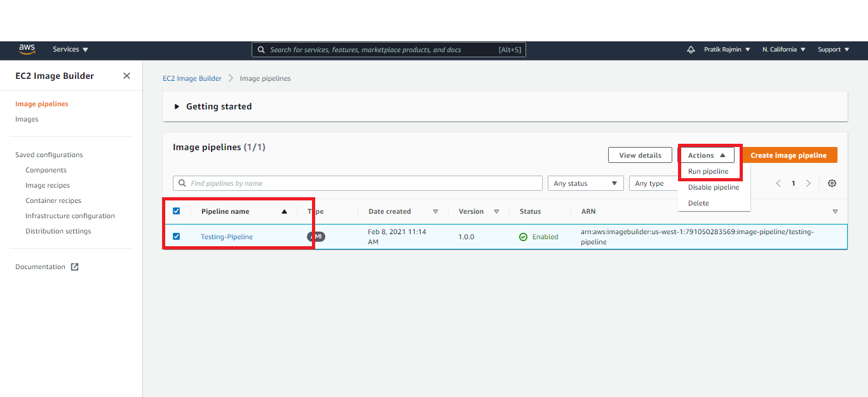The width and height of the screenshot is (868, 397).
Task: Open the Any type filter dropdown
Action: [653, 183]
